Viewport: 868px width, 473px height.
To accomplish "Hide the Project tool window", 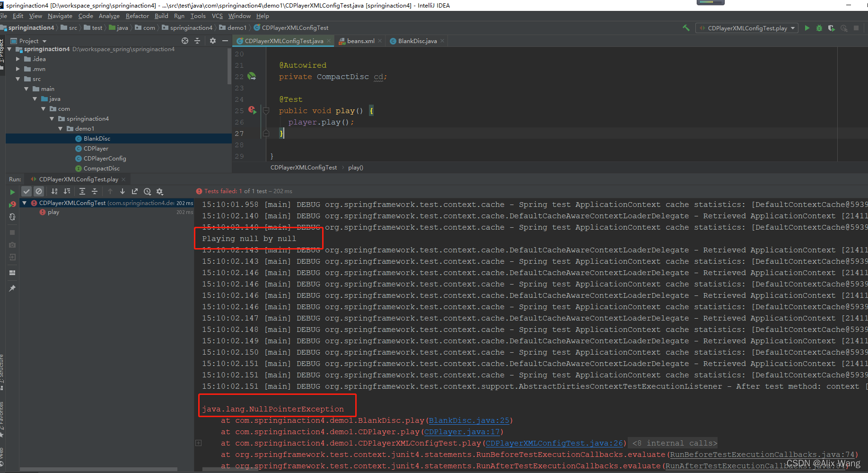I will pos(225,41).
